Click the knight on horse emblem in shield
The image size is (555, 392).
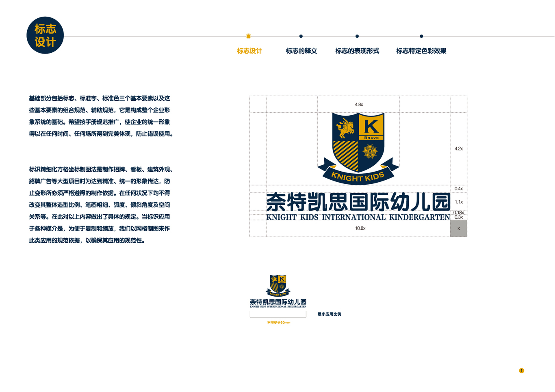pos(345,128)
